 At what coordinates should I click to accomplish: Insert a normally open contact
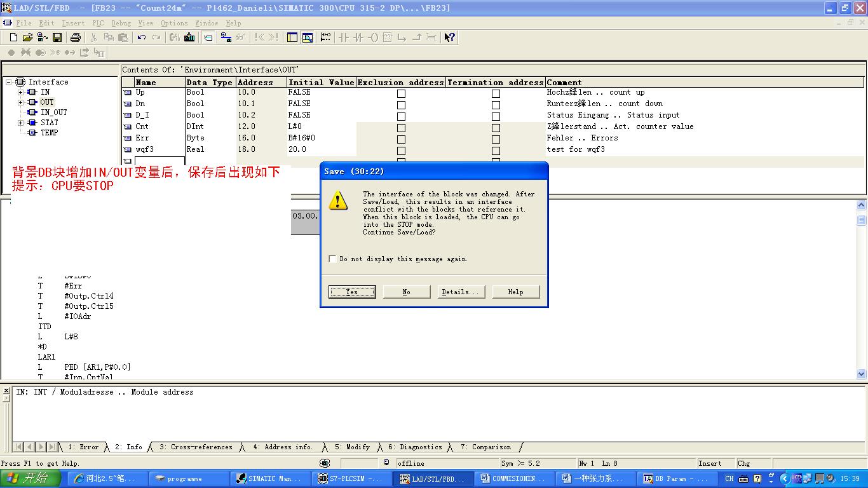point(344,37)
